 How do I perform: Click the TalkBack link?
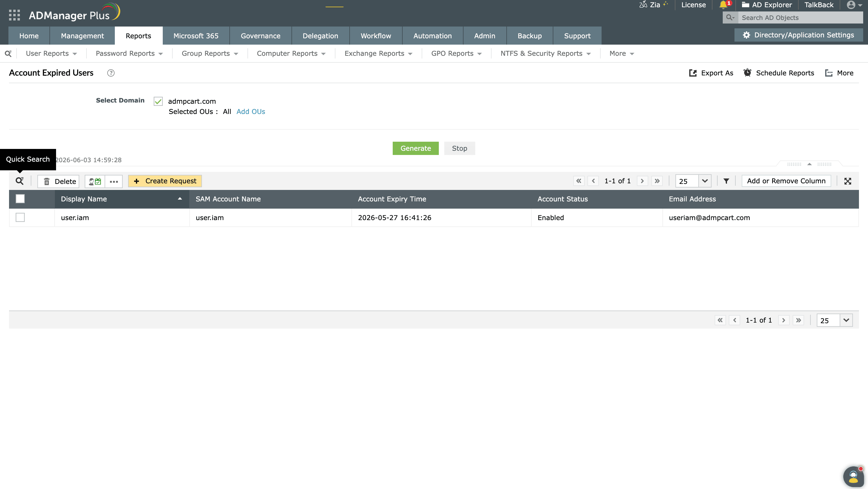click(x=819, y=5)
